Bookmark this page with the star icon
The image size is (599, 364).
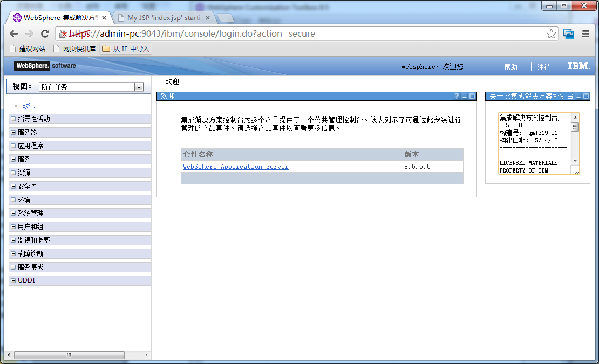pos(551,33)
